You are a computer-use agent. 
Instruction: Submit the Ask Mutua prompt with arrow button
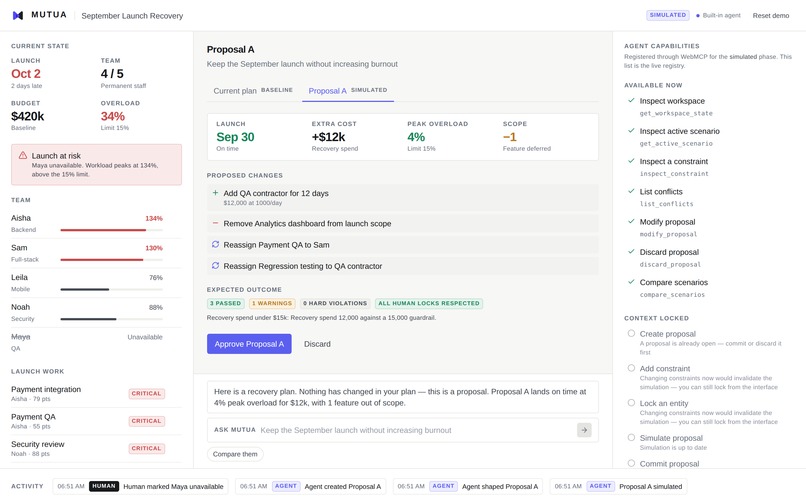coord(584,430)
